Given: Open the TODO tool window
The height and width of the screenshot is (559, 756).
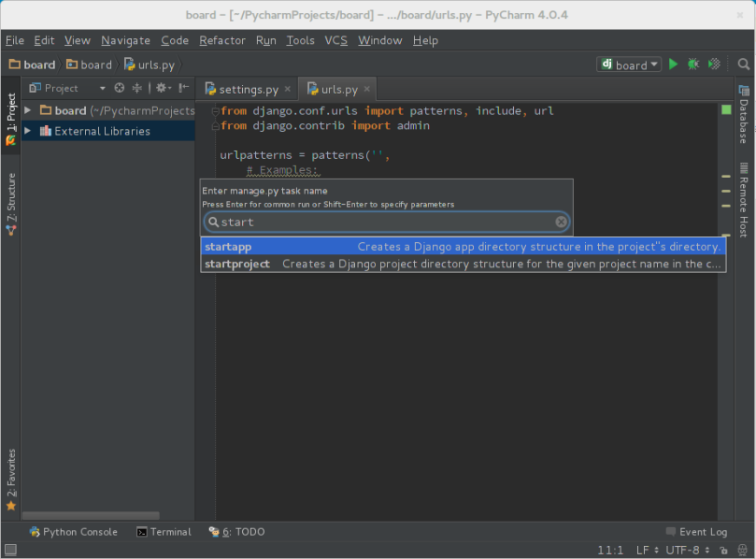Looking at the screenshot, I should 236,532.
